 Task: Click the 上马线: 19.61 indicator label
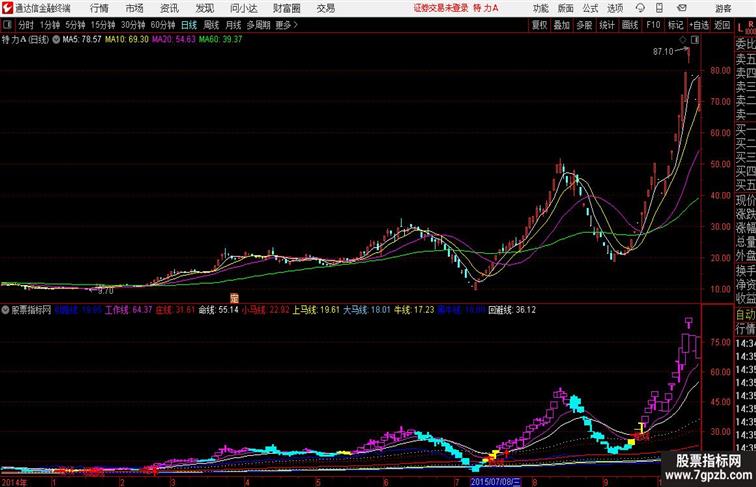pos(316,310)
